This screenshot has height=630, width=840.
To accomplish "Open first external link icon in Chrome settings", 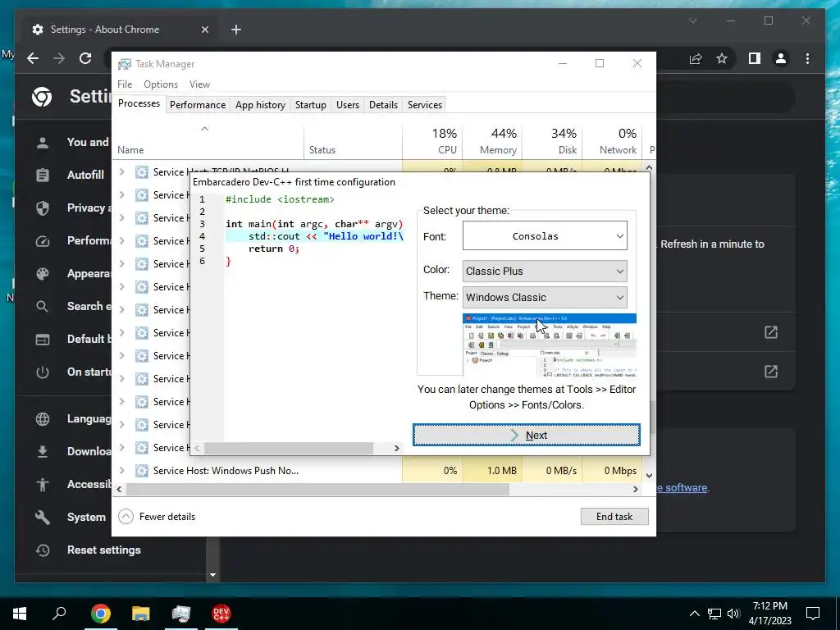I will pyautogui.click(x=771, y=332).
